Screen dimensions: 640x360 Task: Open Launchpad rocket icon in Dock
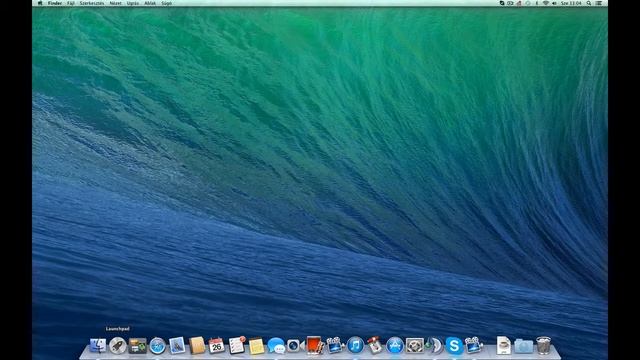[118, 346]
